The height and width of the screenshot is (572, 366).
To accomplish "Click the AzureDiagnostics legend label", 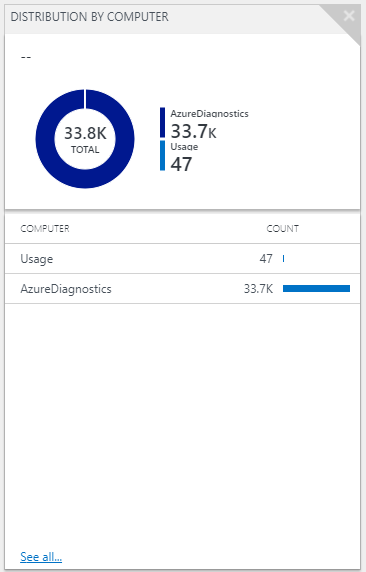I will click(x=209, y=113).
